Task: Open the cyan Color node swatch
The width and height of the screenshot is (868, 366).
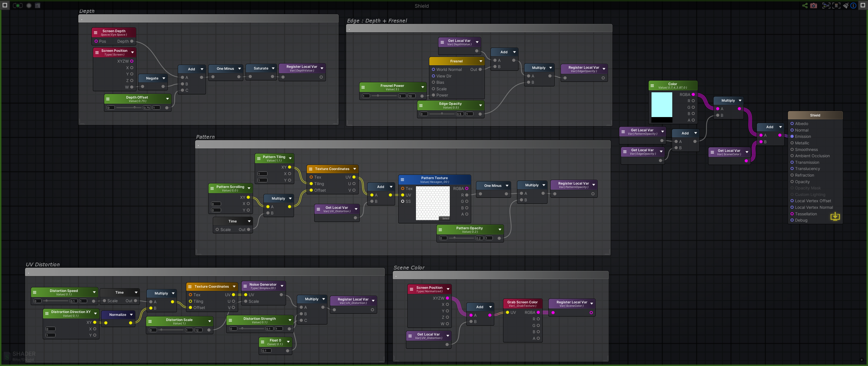Action: 661,105
